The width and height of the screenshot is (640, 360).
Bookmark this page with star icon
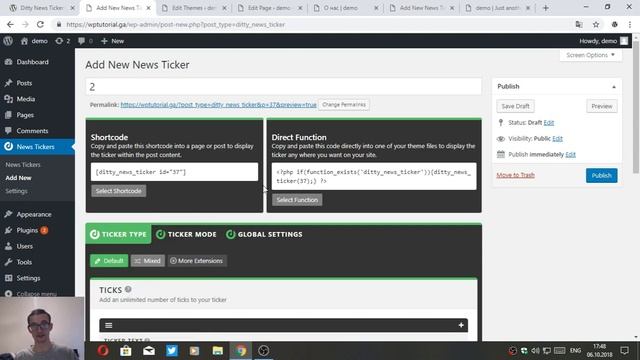click(596, 24)
